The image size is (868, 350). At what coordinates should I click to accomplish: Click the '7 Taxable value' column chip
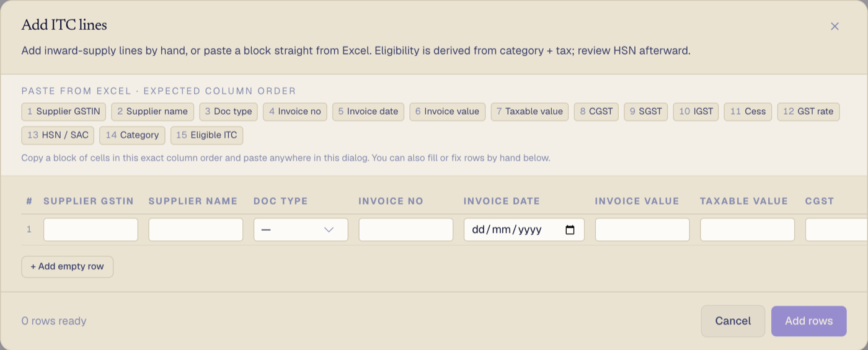pyautogui.click(x=530, y=112)
